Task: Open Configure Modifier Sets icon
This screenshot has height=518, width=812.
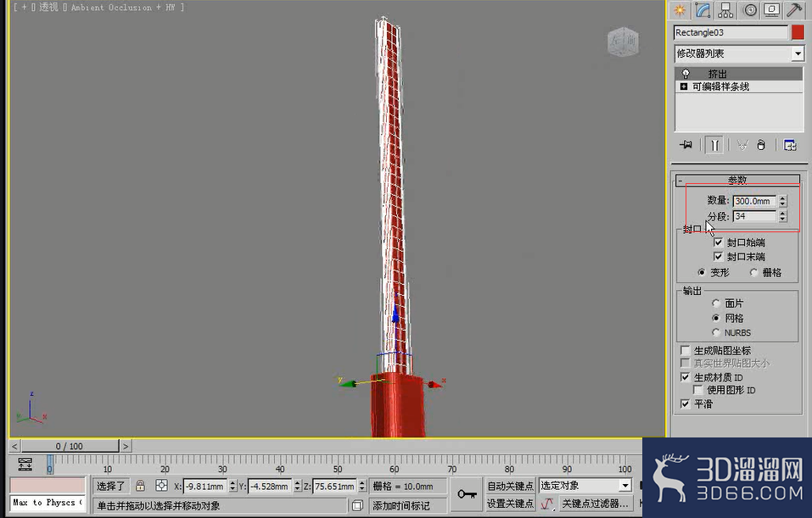Action: (x=790, y=145)
